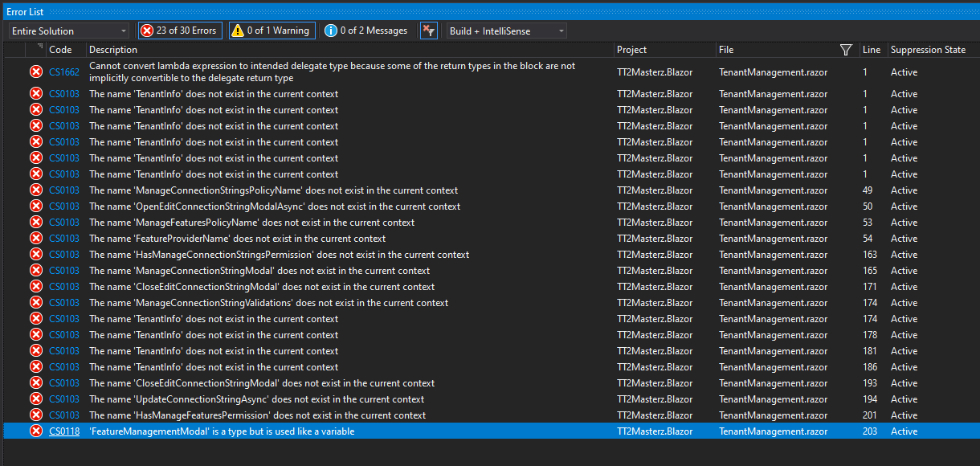Click the small filter icon right of Messages
This screenshot has width=980, height=466.
[x=428, y=30]
